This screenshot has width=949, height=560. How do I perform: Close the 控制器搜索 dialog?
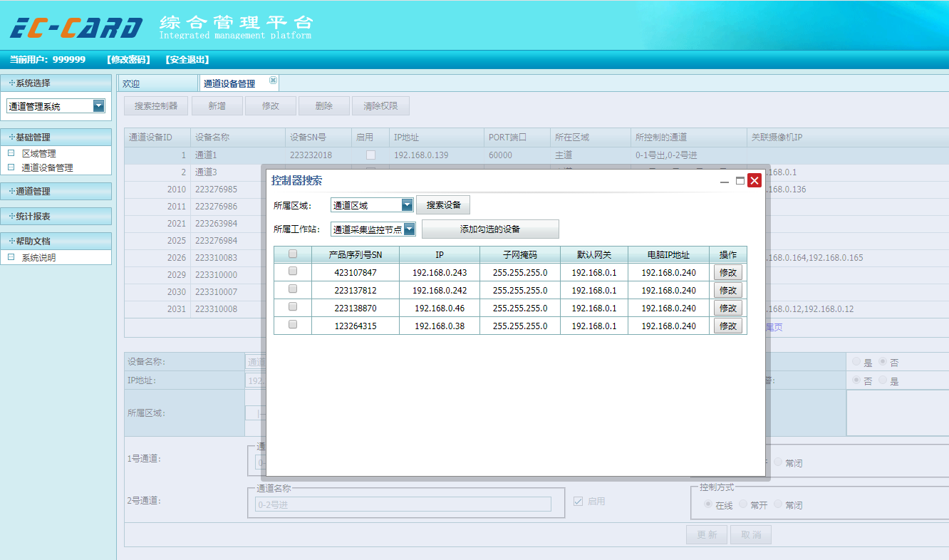click(754, 180)
